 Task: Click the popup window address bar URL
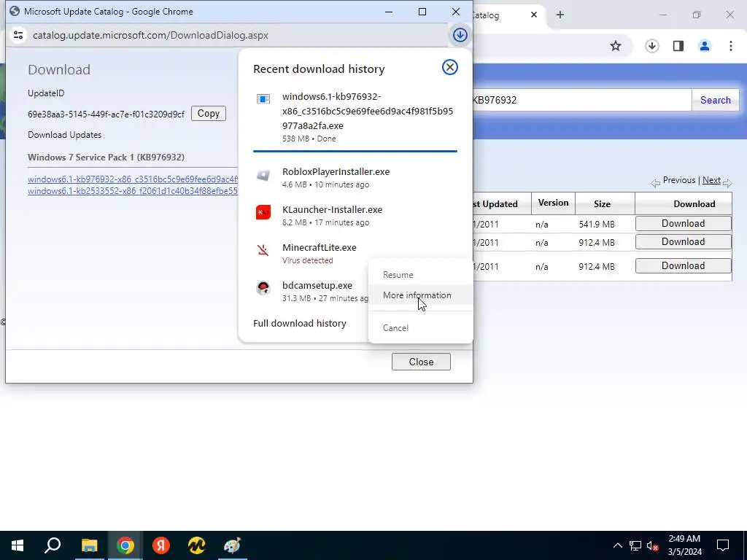(150, 35)
